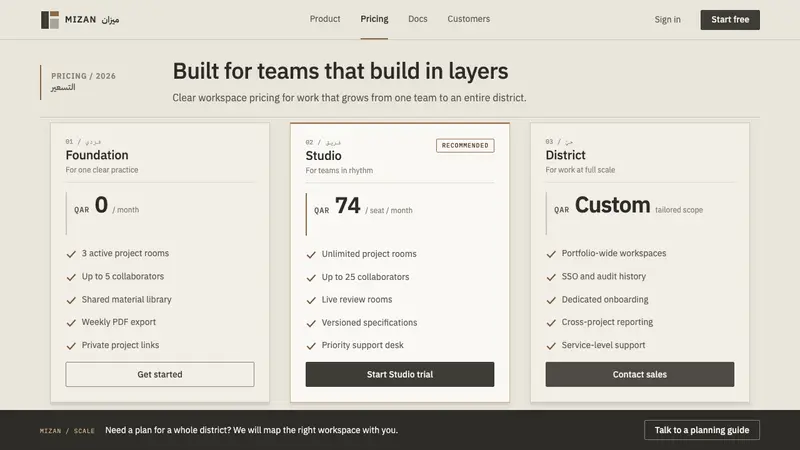Click the Sign in link
This screenshot has height=450, width=800.
click(x=667, y=19)
